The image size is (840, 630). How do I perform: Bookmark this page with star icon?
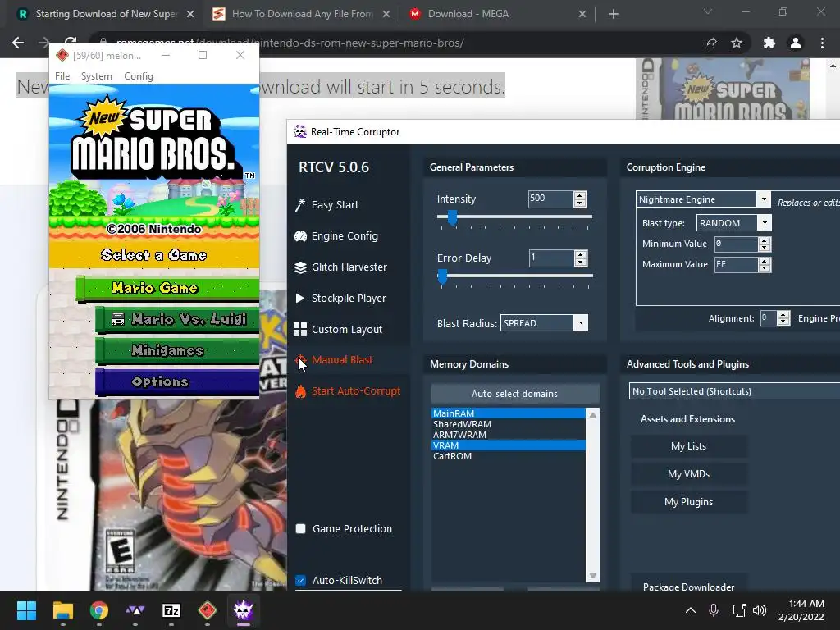[737, 43]
